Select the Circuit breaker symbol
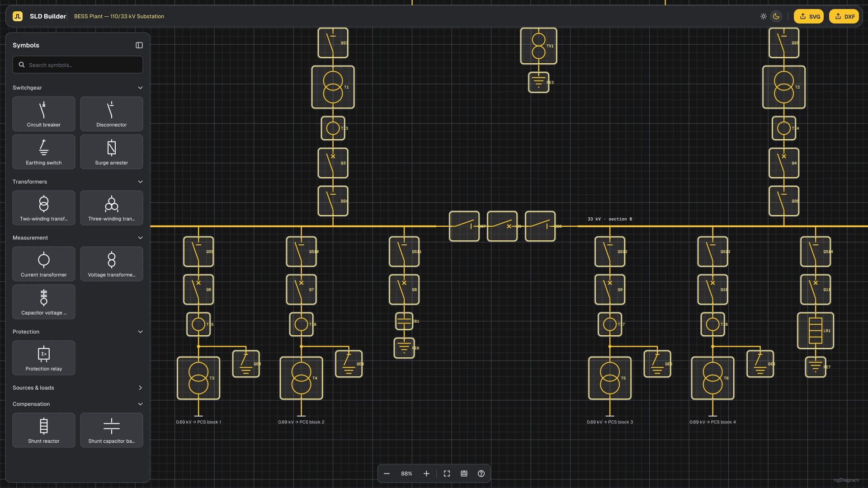 pyautogui.click(x=44, y=114)
